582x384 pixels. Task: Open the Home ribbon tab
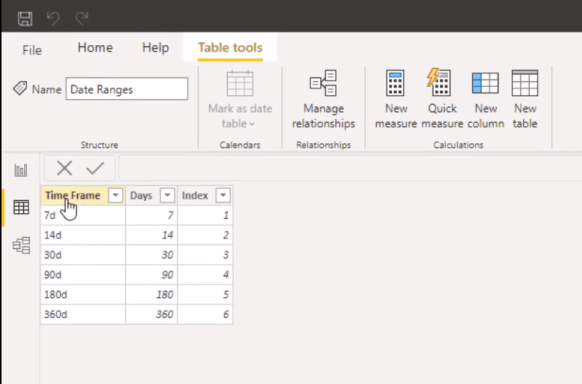tap(95, 48)
